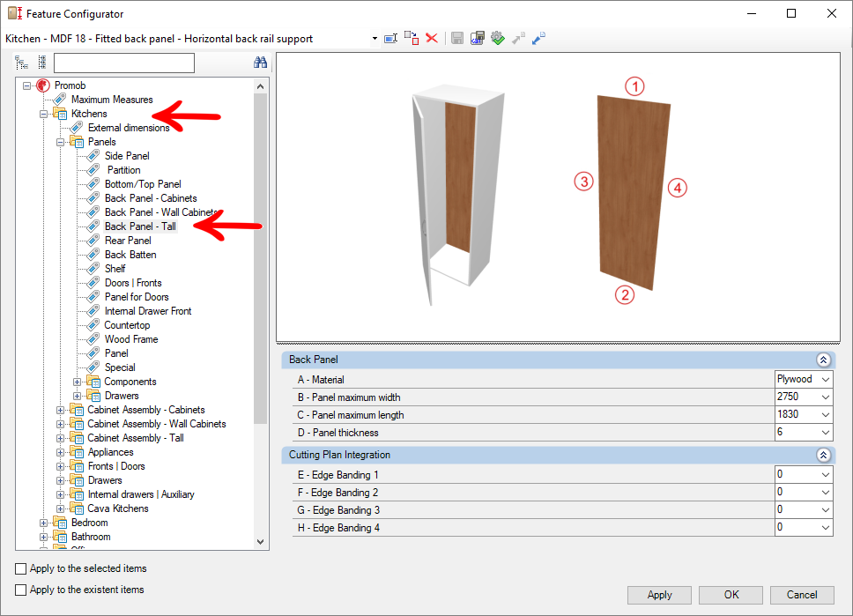This screenshot has height=616, width=853.
Task: Click the tree scrollbar down arrow
Action: coord(260,542)
